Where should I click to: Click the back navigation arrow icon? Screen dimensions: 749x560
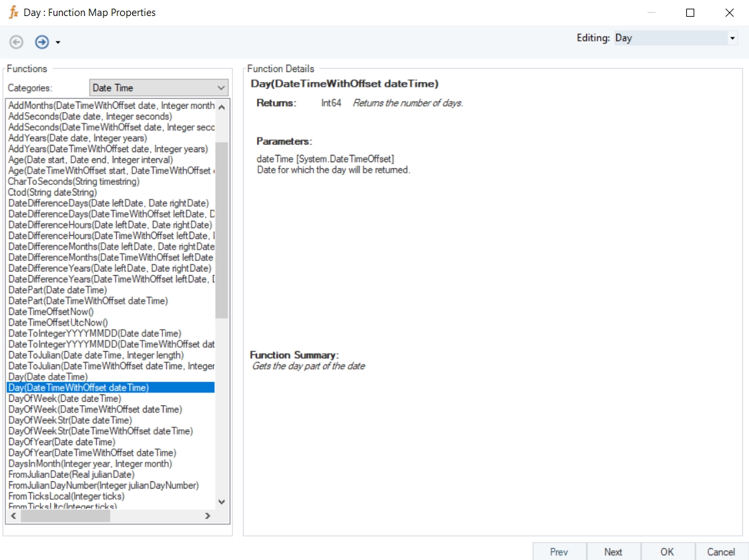click(x=17, y=42)
